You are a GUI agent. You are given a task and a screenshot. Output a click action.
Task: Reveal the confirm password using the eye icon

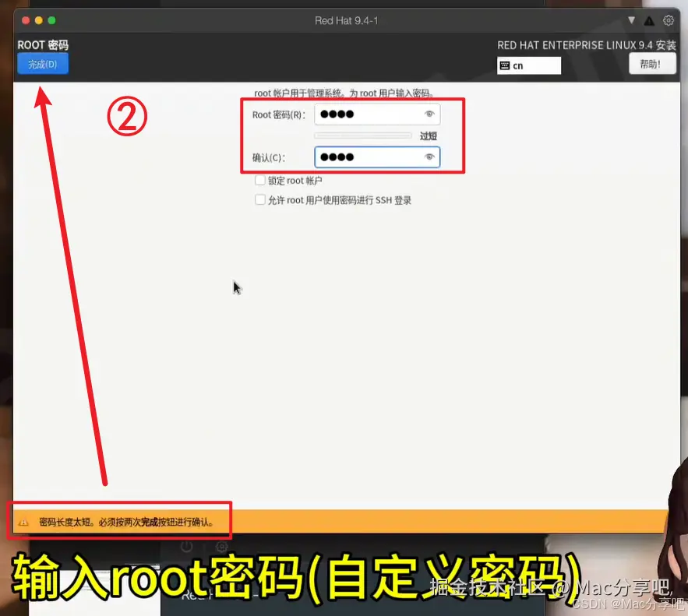(x=431, y=157)
